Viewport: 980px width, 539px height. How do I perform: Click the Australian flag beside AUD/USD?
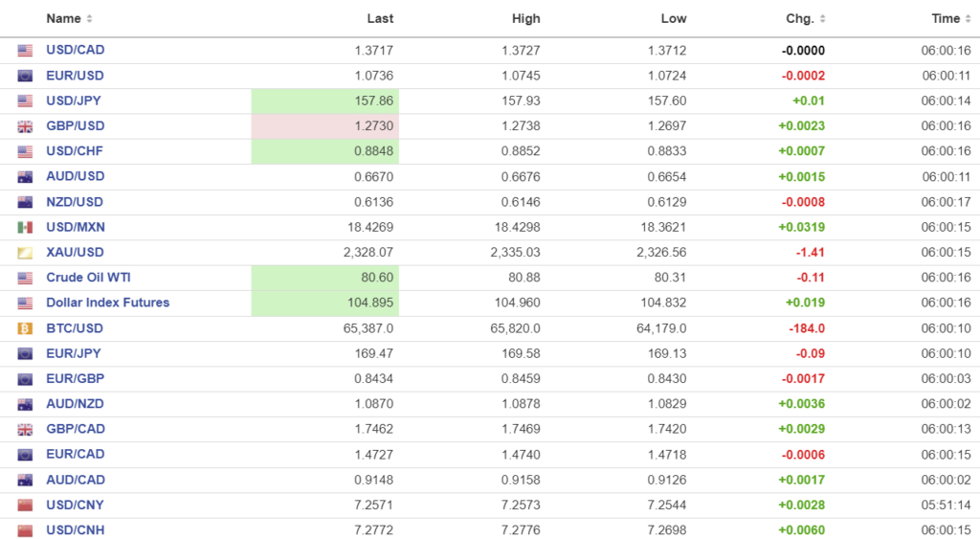click(25, 176)
